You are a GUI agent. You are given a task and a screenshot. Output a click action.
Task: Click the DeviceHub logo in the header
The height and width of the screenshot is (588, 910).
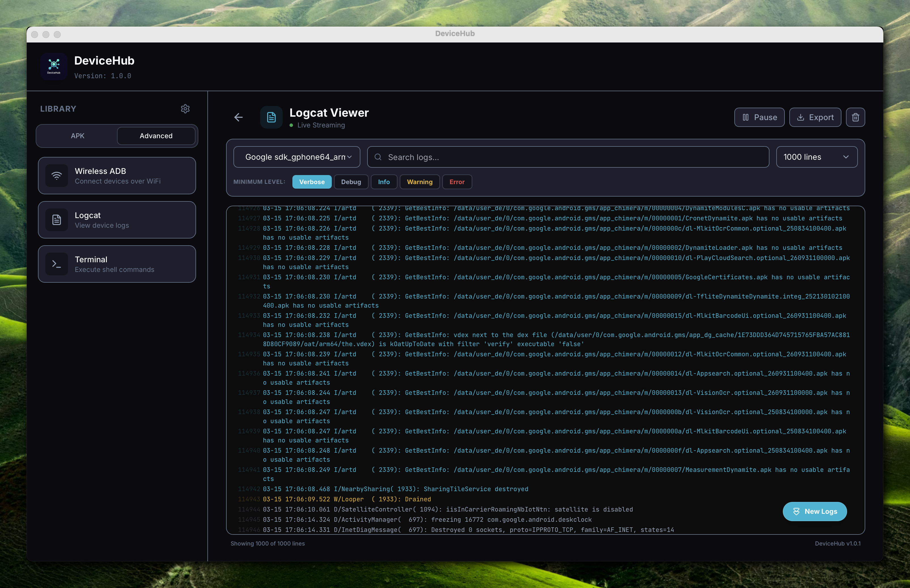click(54, 67)
